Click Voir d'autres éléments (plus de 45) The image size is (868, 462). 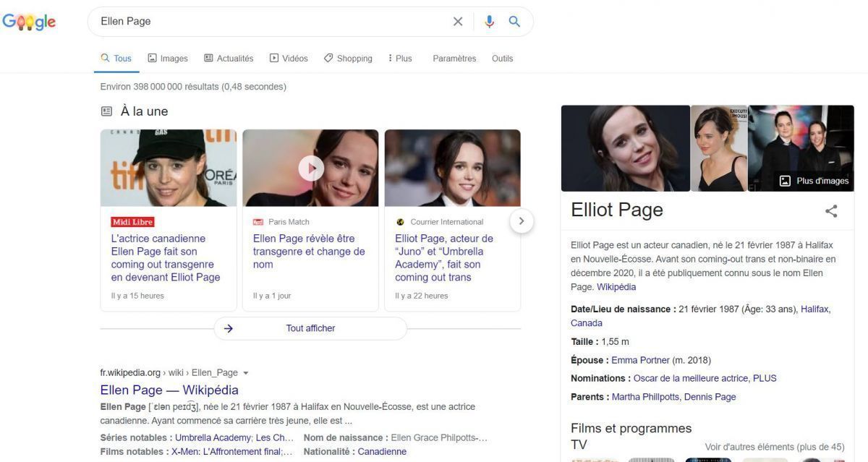pos(775,447)
